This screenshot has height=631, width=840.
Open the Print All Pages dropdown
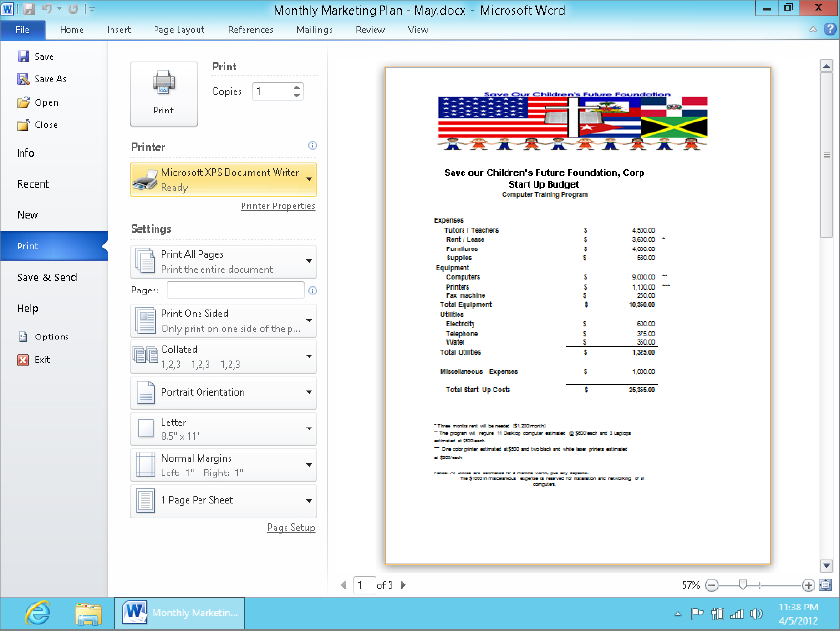tap(223, 261)
